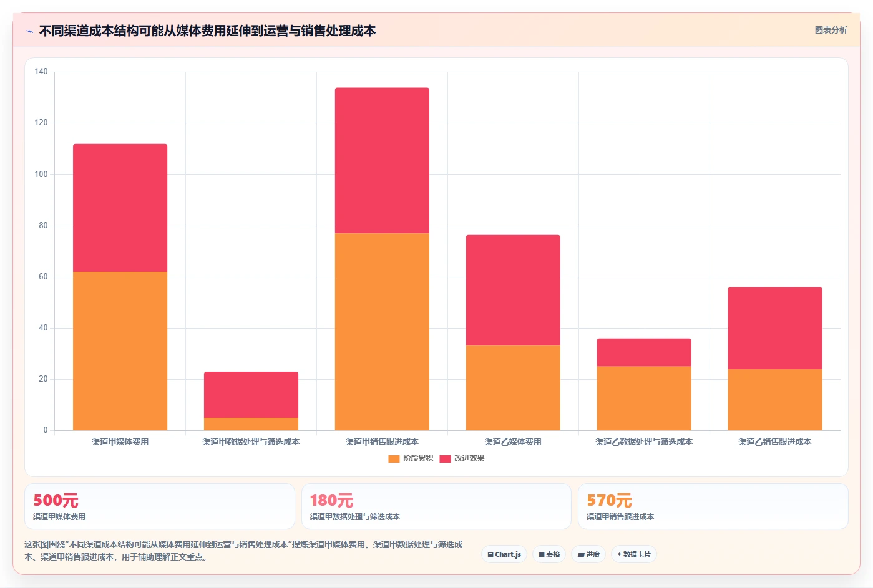Click the x-axis label 渠道乙媒体费用
Viewport: 873px width, 588px height.
513,441
